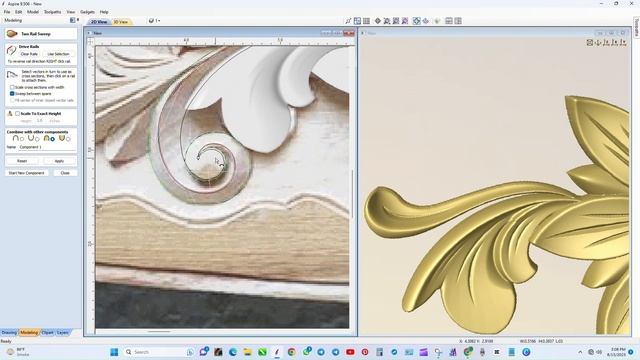
Task: Click the Use Selection button
Action: (58, 54)
